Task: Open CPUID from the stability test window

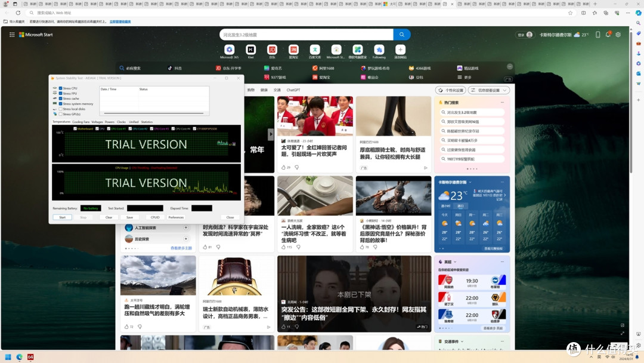Action: click(155, 217)
